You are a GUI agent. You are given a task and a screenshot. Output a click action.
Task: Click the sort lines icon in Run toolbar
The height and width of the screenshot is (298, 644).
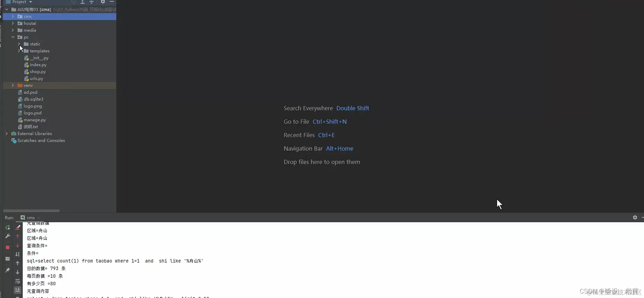click(x=18, y=254)
